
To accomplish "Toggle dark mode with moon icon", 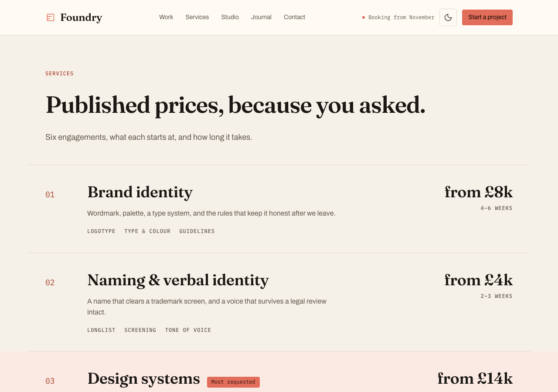I will [448, 17].
